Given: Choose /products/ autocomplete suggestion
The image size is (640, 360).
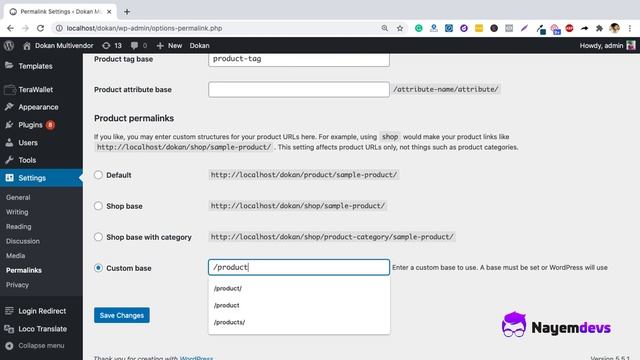Looking at the screenshot, I should pos(299,322).
